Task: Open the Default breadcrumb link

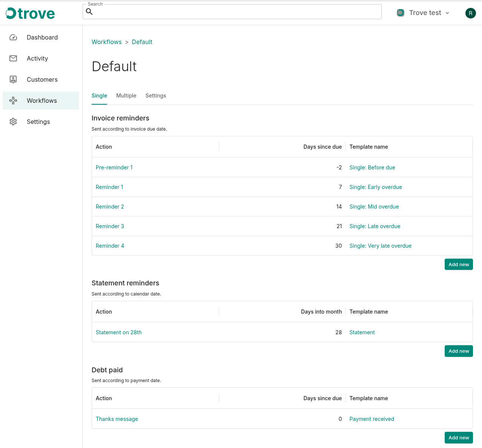Action: coord(142,42)
